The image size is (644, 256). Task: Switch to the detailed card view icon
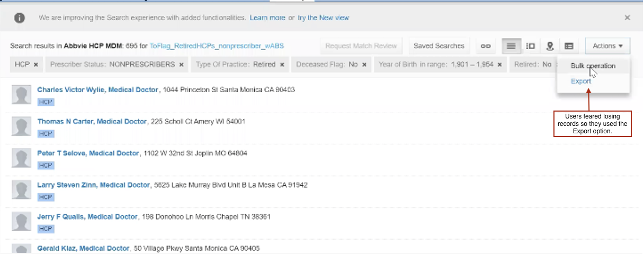530,46
